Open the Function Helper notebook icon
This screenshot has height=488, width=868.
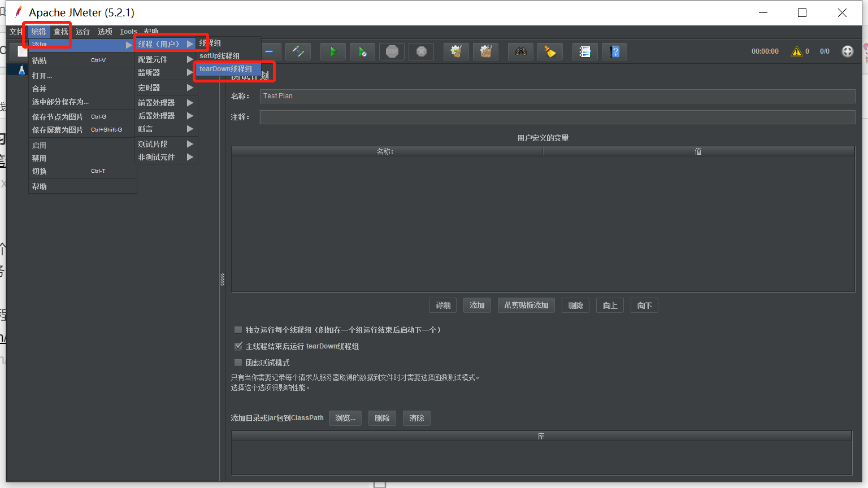click(585, 52)
